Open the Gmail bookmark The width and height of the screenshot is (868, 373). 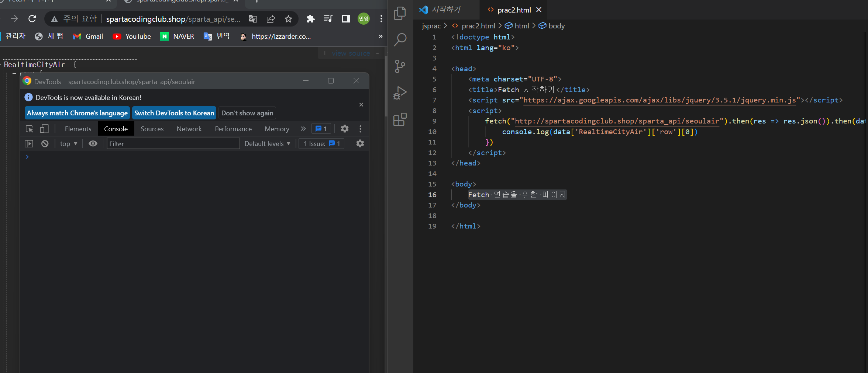(88, 36)
